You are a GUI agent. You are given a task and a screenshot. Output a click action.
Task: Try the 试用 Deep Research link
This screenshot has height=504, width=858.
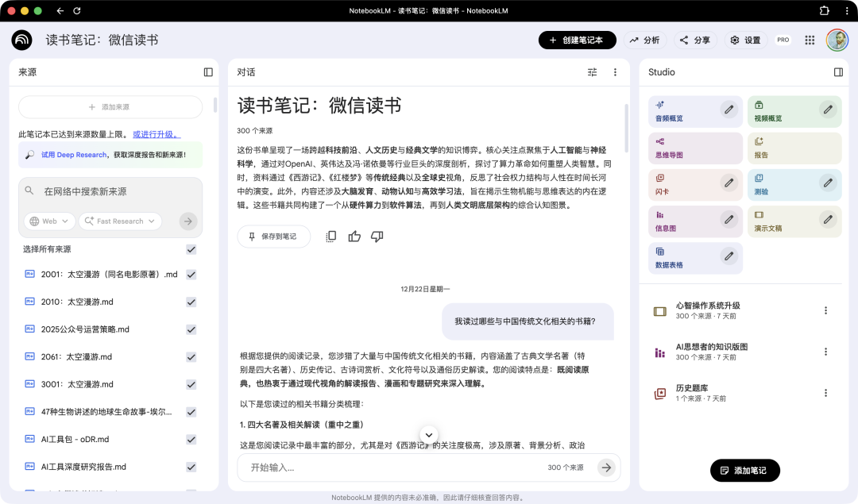[x=74, y=155]
